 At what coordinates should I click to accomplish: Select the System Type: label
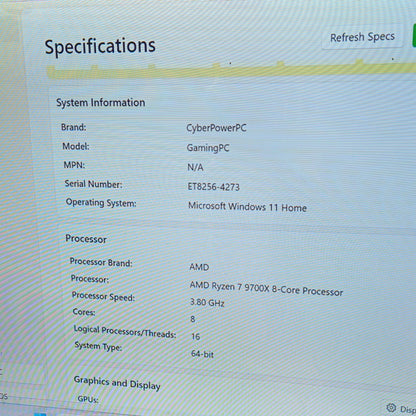[98, 346]
